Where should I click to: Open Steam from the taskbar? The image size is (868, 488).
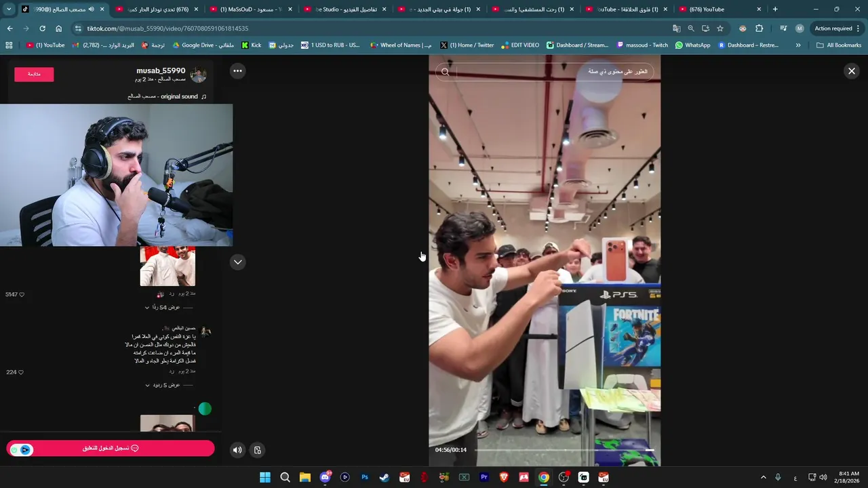click(384, 477)
